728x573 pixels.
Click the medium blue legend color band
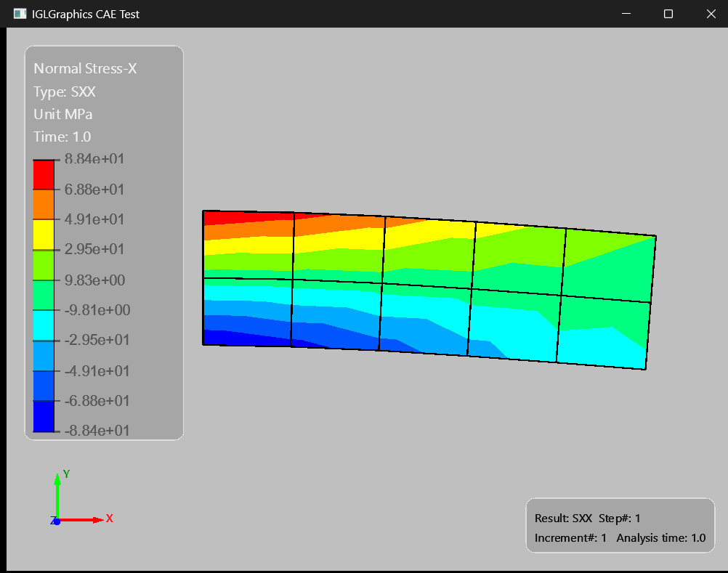44,386
